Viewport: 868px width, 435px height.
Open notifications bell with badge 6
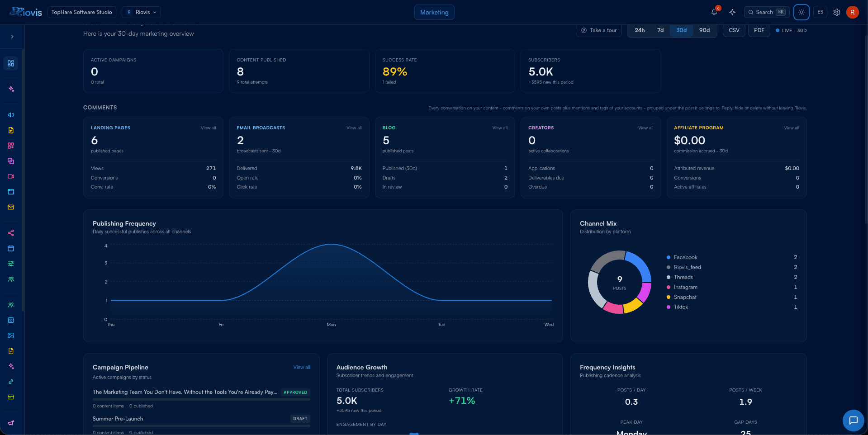(x=714, y=12)
